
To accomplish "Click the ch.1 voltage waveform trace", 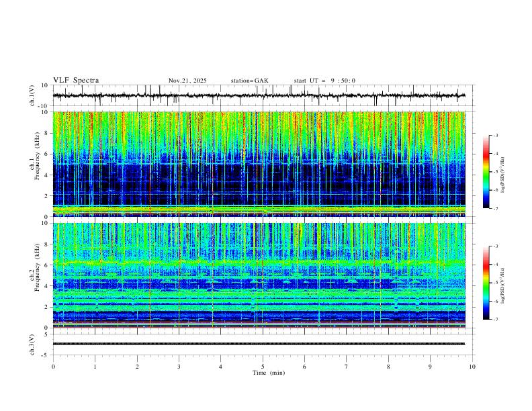I will pos(259,95).
